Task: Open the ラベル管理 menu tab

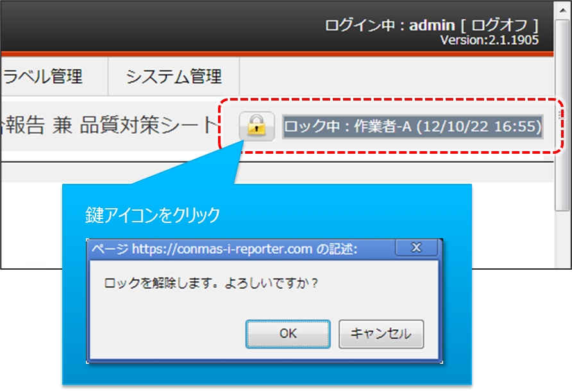Action: pyautogui.click(x=43, y=76)
